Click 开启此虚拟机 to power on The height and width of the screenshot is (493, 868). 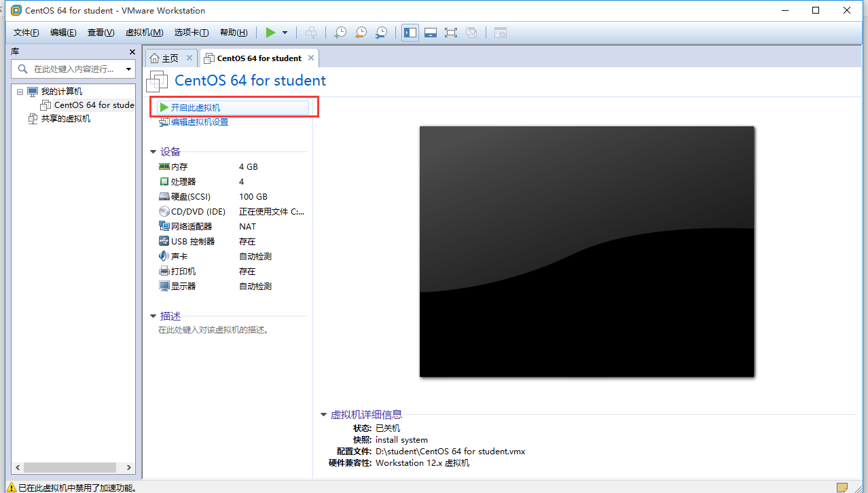pyautogui.click(x=195, y=108)
